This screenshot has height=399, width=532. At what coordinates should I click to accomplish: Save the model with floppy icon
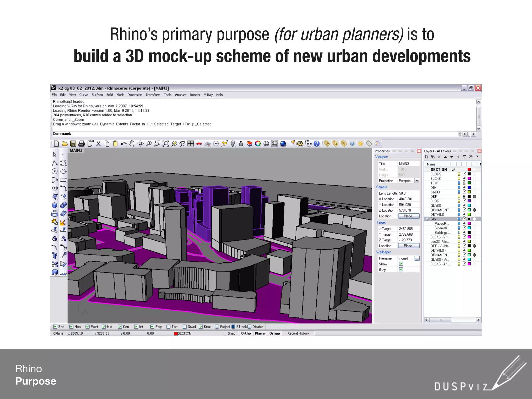(73, 143)
